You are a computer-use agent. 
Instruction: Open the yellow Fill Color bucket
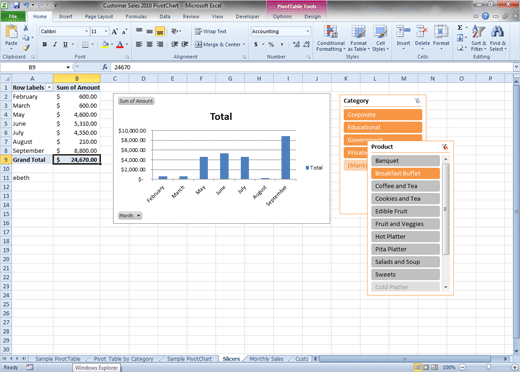click(105, 44)
